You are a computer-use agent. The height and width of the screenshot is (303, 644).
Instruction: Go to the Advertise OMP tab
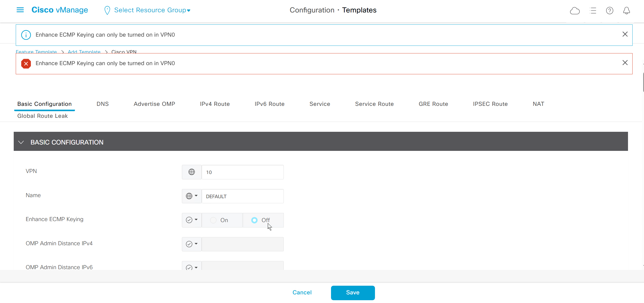pos(154,104)
